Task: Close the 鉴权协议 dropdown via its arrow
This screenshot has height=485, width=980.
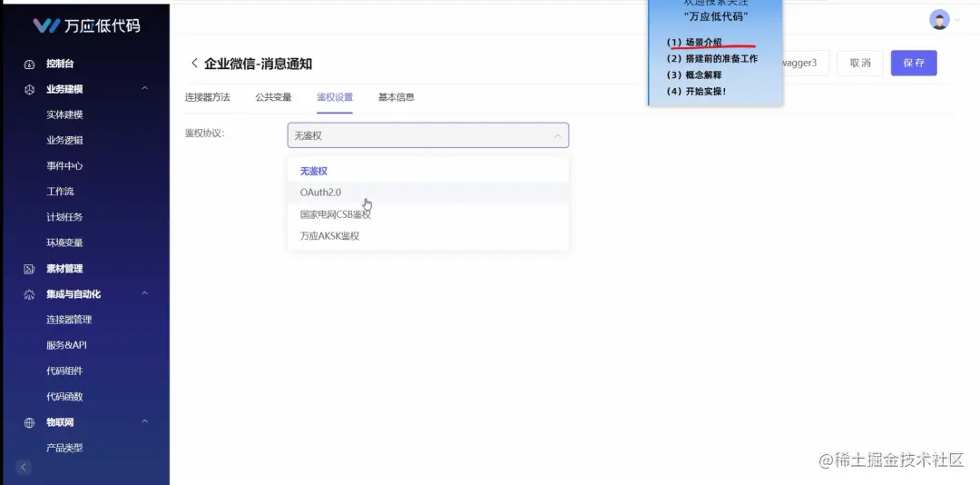Action: click(x=557, y=136)
